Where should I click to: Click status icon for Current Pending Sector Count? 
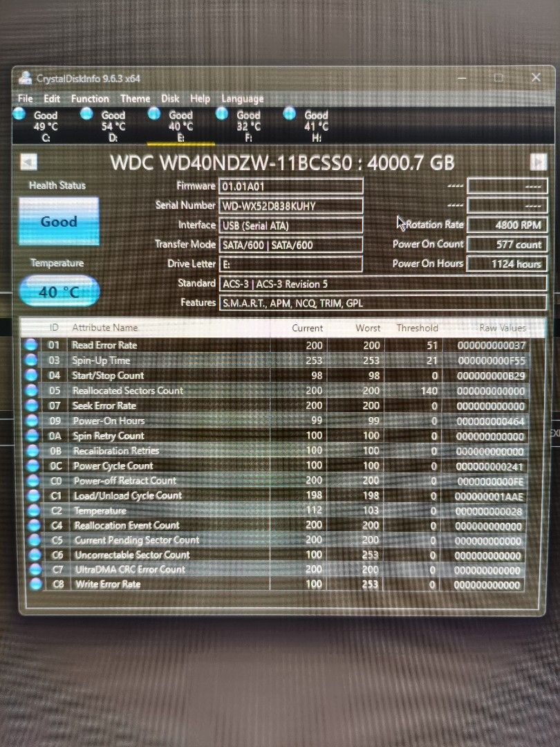coord(35,539)
